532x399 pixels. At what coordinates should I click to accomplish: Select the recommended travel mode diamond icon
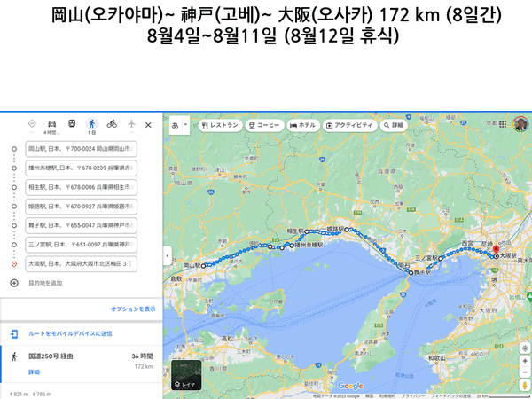coord(32,124)
